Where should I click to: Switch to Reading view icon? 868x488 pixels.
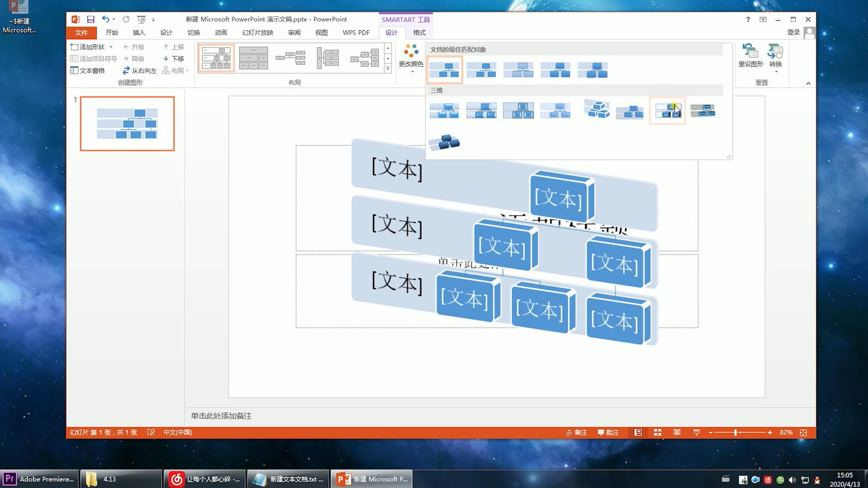pyautogui.click(x=677, y=432)
